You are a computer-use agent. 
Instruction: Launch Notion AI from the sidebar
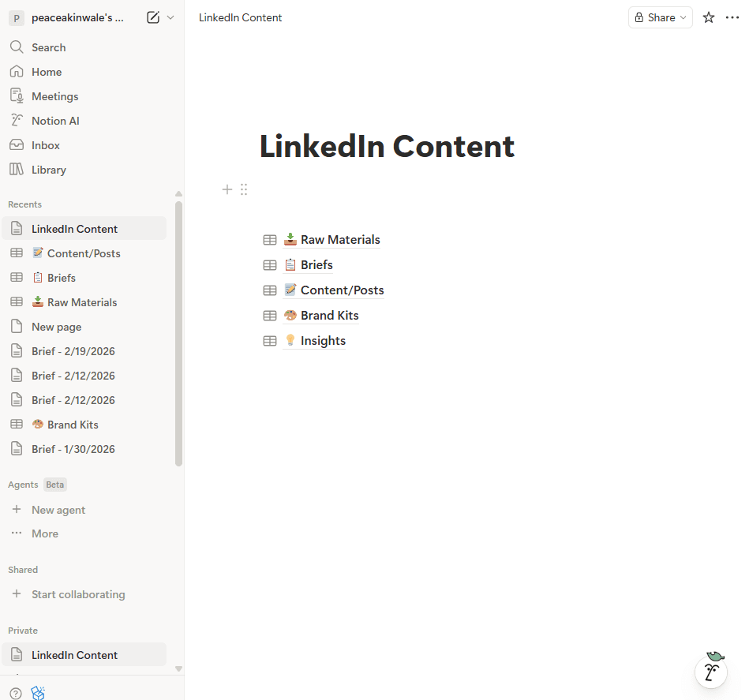pos(55,120)
